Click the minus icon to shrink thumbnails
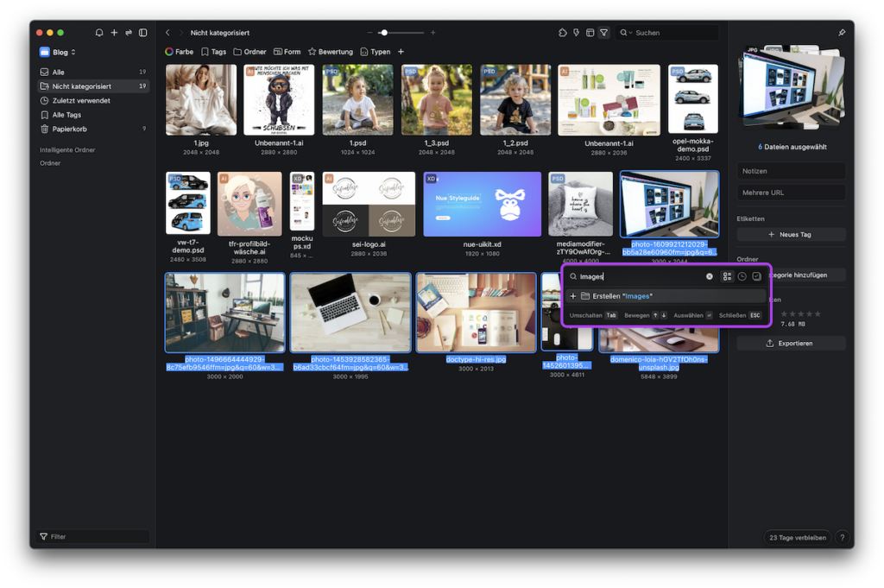 point(369,33)
